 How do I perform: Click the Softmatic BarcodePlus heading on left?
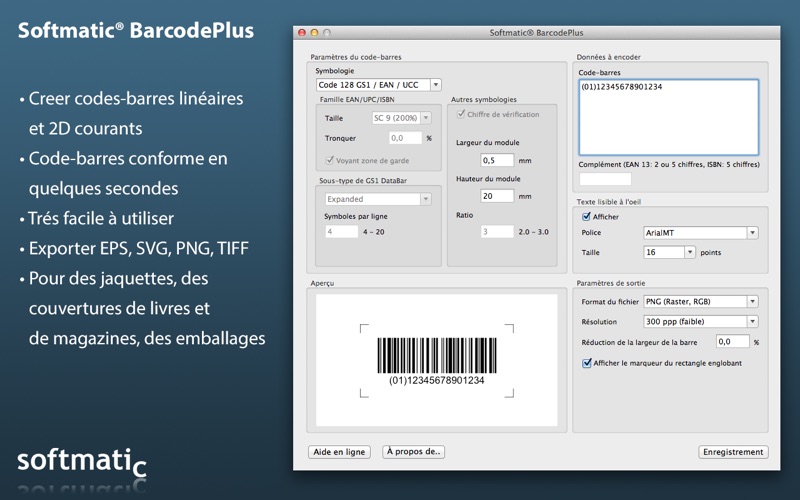pyautogui.click(x=136, y=30)
